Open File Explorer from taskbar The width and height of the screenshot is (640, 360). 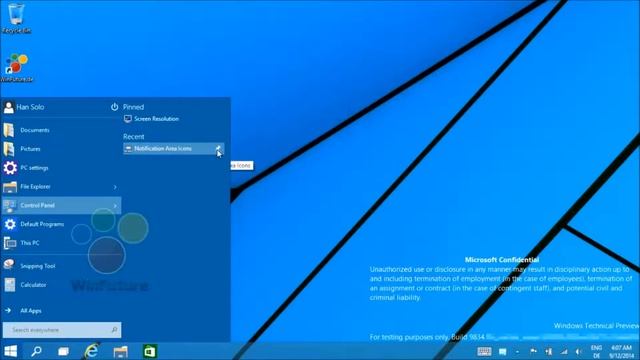[121, 351]
